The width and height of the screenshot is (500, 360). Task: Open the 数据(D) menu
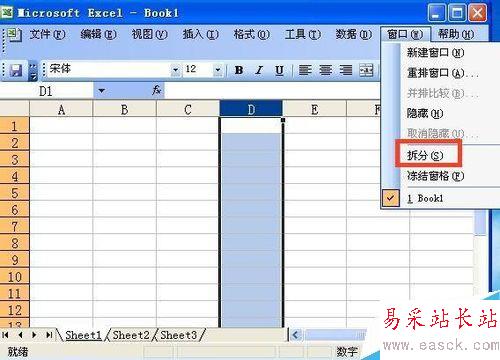(353, 34)
